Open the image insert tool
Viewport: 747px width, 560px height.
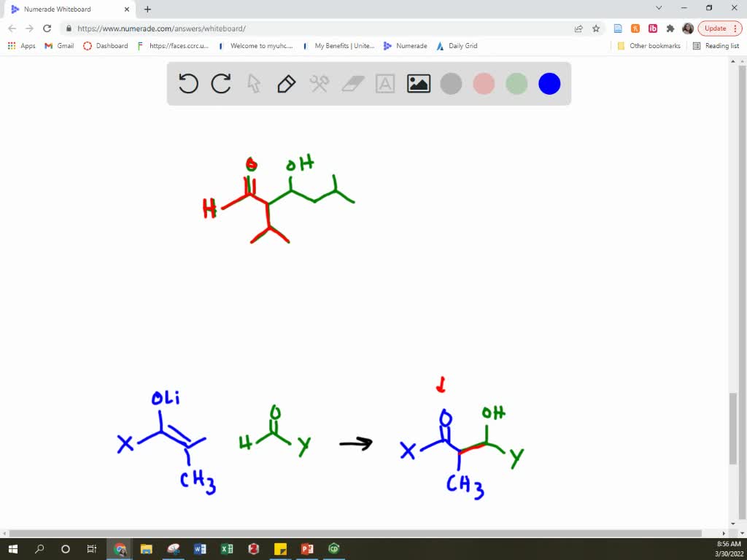(418, 84)
